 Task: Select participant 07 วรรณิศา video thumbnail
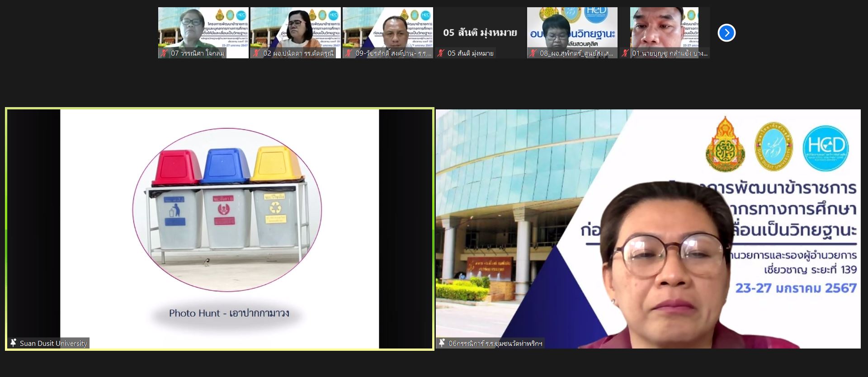[203, 28]
